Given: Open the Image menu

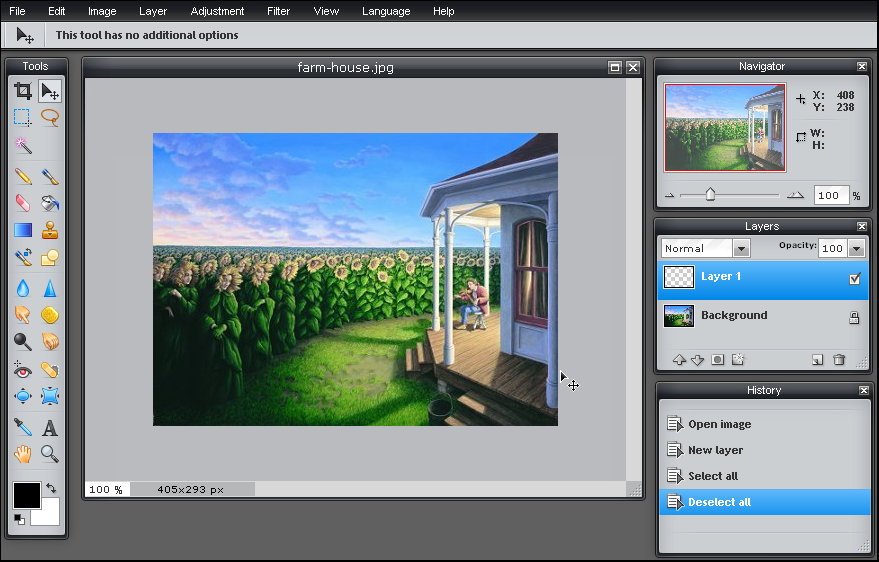Looking at the screenshot, I should (102, 11).
